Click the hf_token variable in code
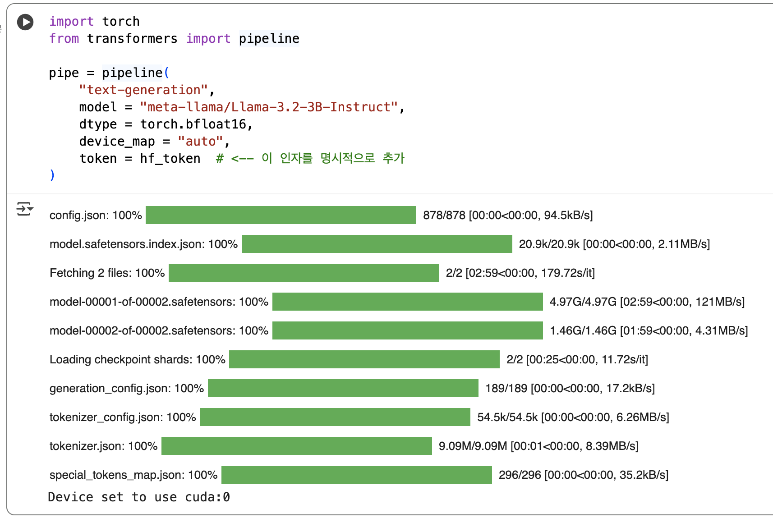The image size is (773, 532). point(170,158)
